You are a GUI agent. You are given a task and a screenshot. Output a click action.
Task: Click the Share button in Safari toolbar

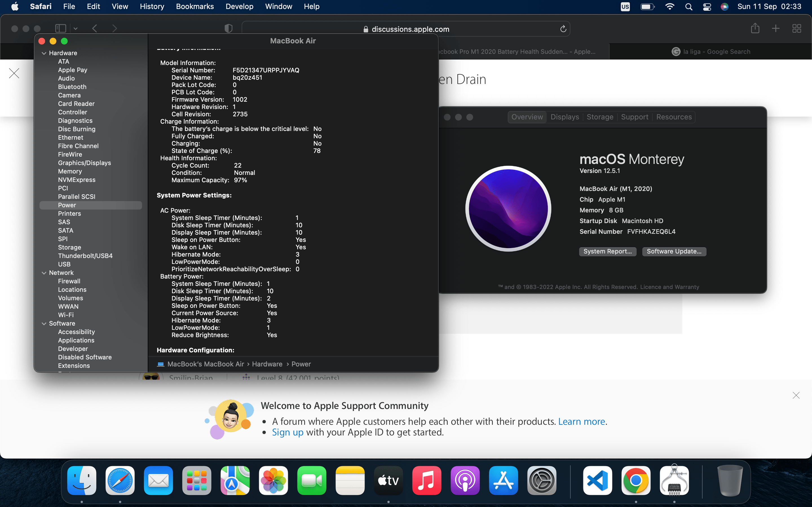pyautogui.click(x=755, y=28)
